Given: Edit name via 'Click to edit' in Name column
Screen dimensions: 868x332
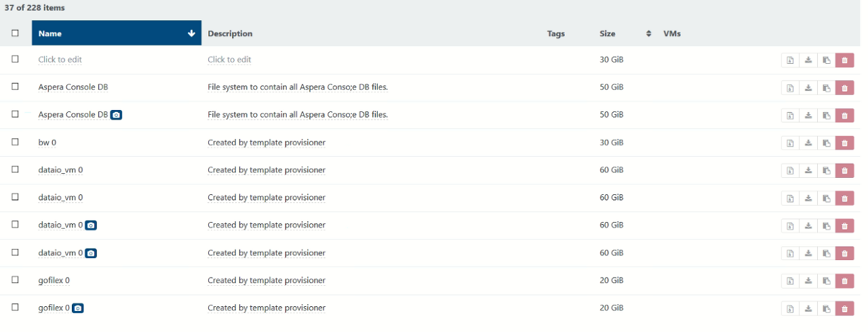Looking at the screenshot, I should tap(60, 60).
